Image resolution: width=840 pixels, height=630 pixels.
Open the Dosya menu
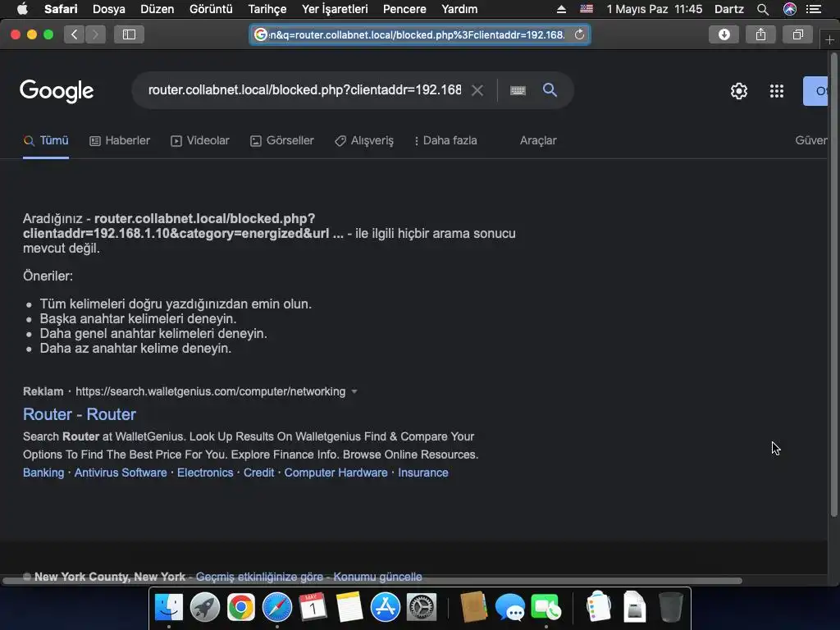(x=109, y=9)
